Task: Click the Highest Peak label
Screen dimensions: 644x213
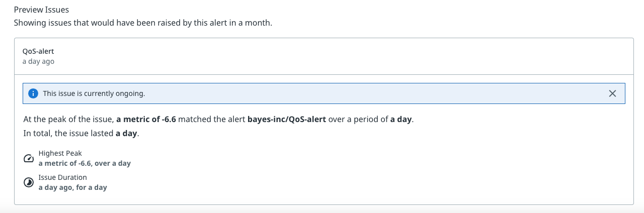Action: pos(60,153)
